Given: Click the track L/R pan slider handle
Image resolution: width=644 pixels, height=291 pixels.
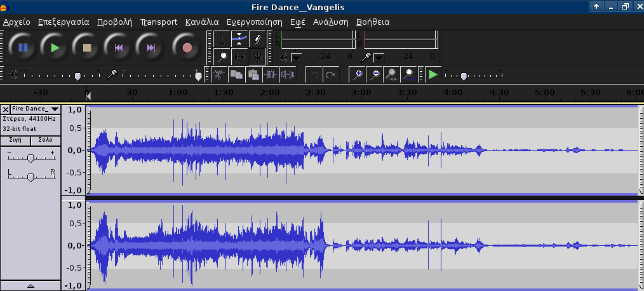Looking at the screenshot, I should [30, 177].
